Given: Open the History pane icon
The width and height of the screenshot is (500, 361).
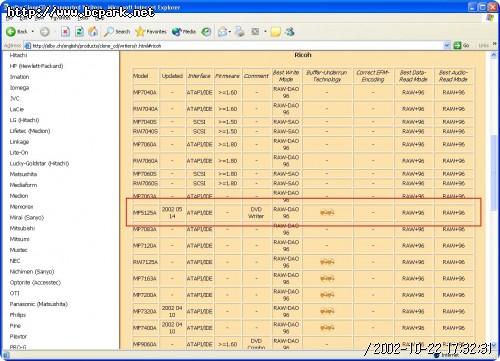Looking at the screenshot, I should [x=206, y=32].
